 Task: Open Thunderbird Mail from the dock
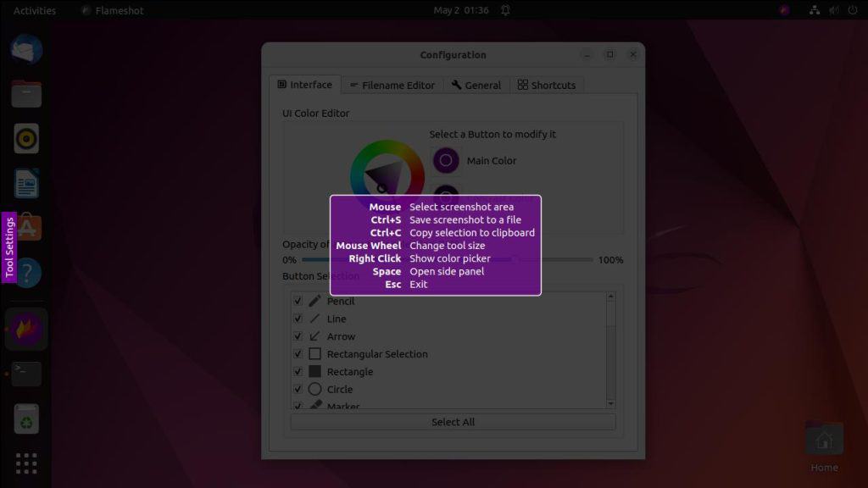26,48
